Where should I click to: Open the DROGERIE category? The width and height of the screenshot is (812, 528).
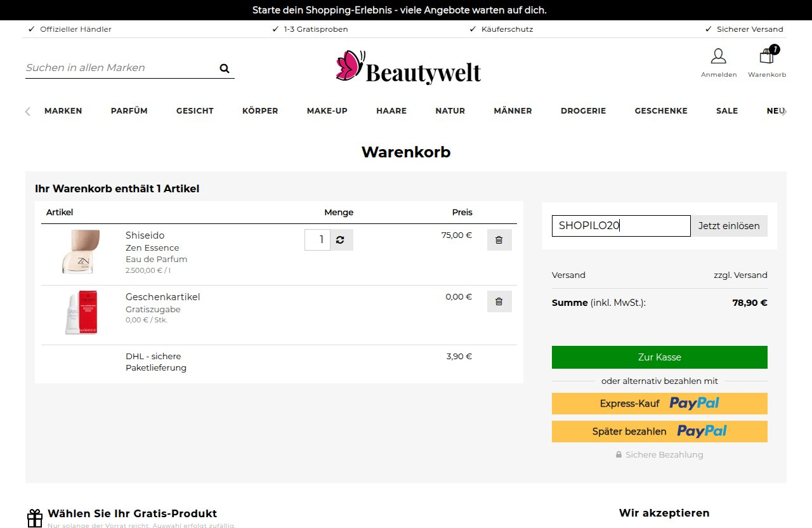(584, 111)
